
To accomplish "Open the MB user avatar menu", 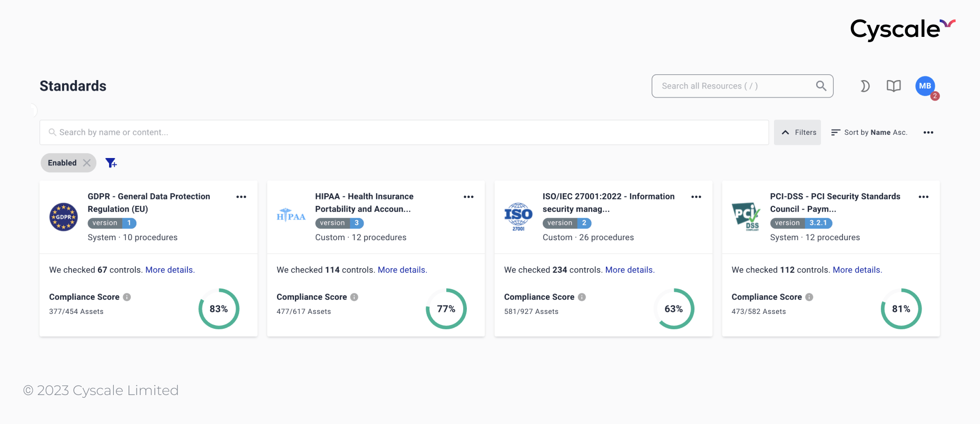I will pyautogui.click(x=925, y=86).
